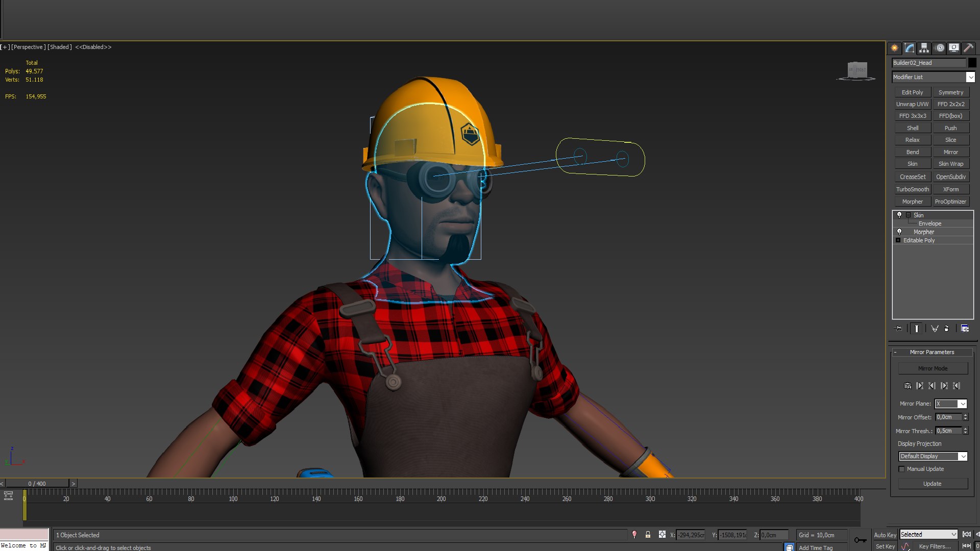Click the object color swatch beside Builder02_Head

pyautogui.click(x=972, y=63)
